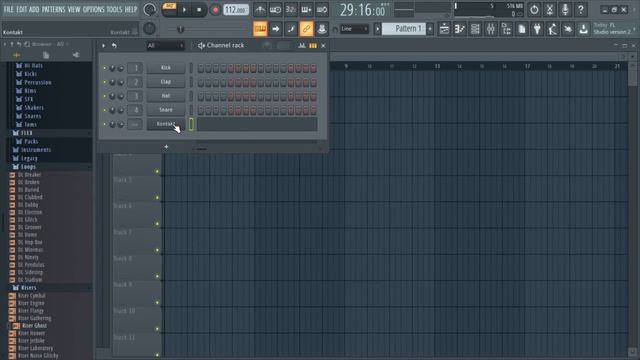Expand the Snares folder in browser

32,116
